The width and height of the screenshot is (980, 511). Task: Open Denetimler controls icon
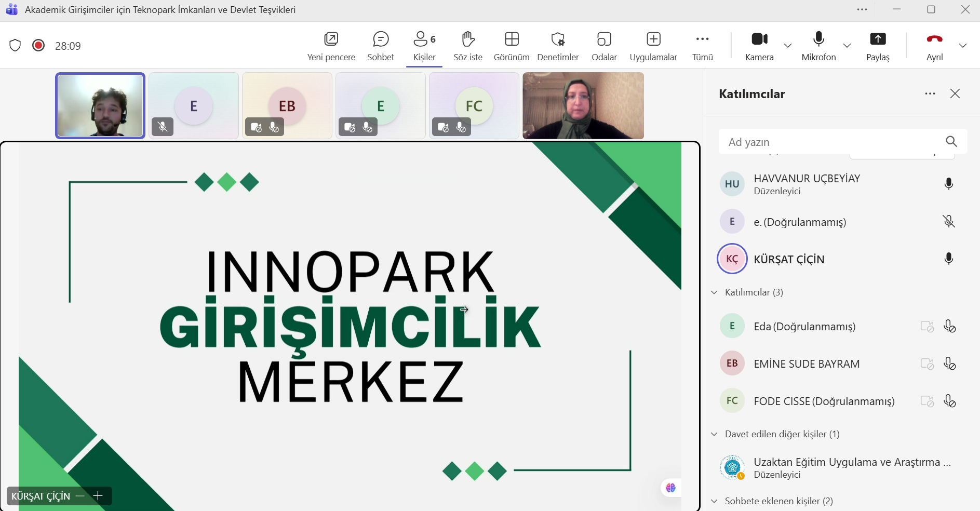558,39
